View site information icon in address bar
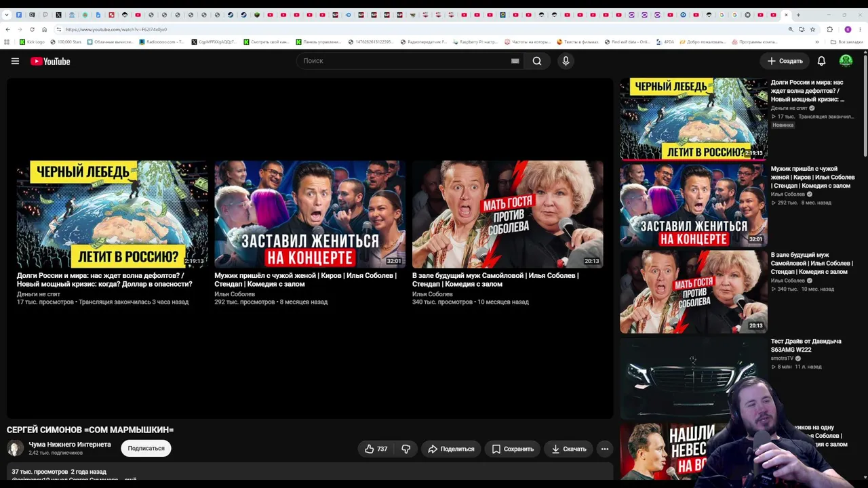 point(59,29)
